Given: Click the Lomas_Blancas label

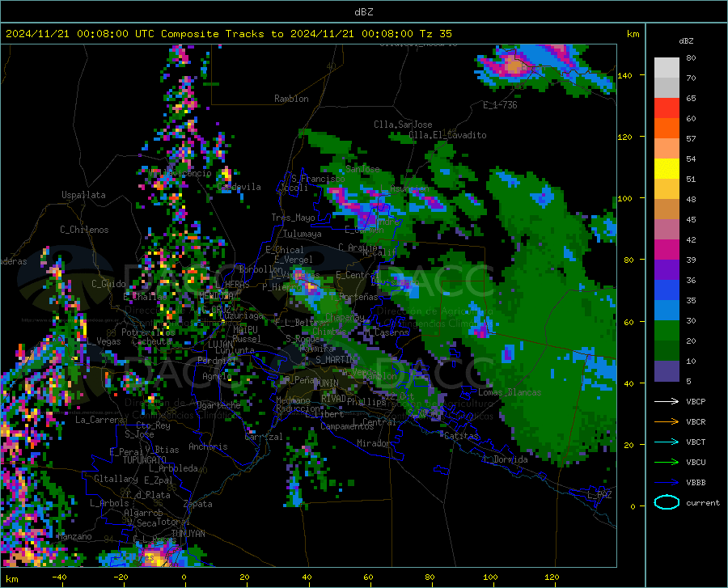Looking at the screenshot, I should pos(510,392).
